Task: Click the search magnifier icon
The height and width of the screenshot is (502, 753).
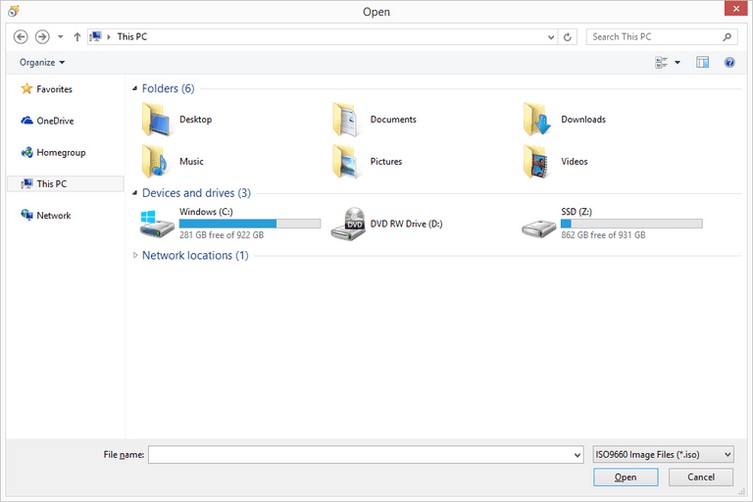Action: coord(727,37)
